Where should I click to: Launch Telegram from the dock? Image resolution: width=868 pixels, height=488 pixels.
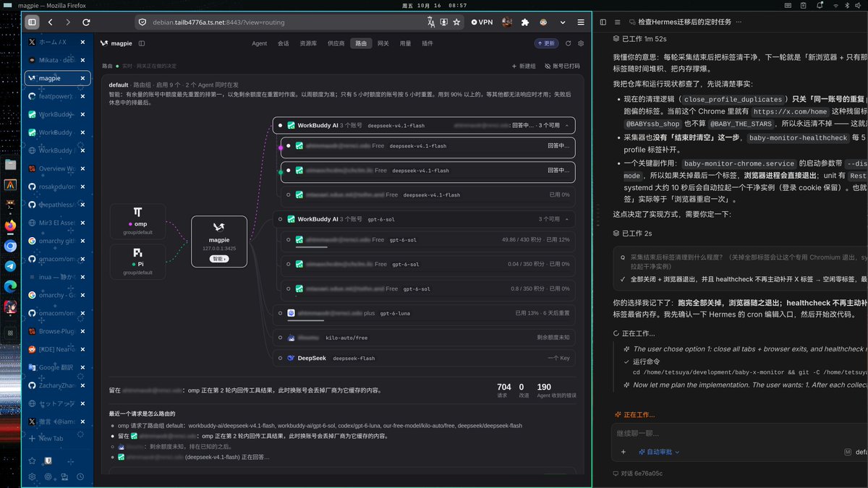(x=10, y=266)
